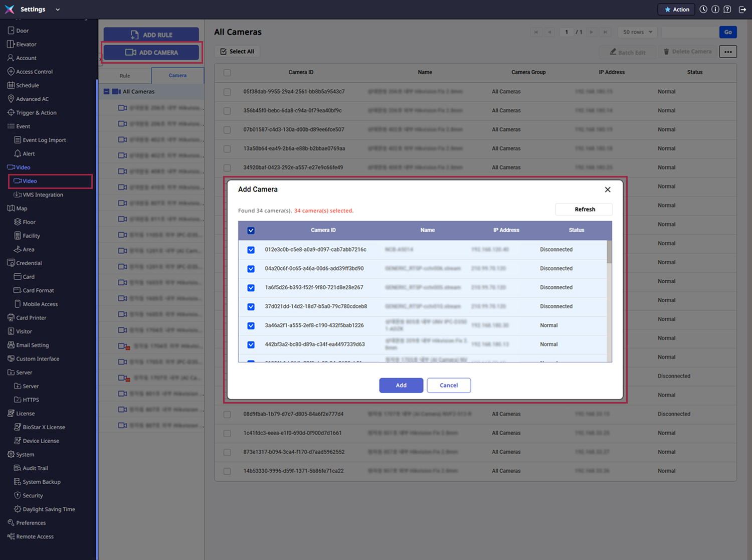This screenshot has width=752, height=560.
Task: Close the Add Camera dialog
Action: coord(608,190)
